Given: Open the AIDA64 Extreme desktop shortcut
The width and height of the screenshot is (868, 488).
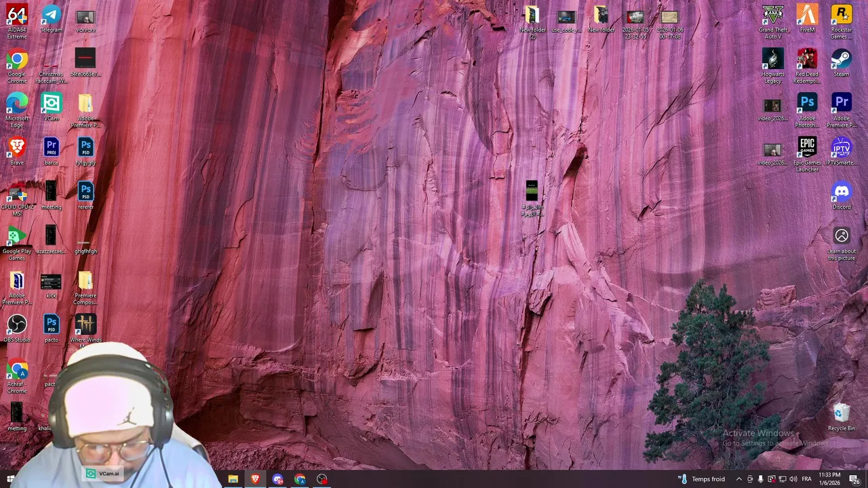Looking at the screenshot, I should pos(17,22).
